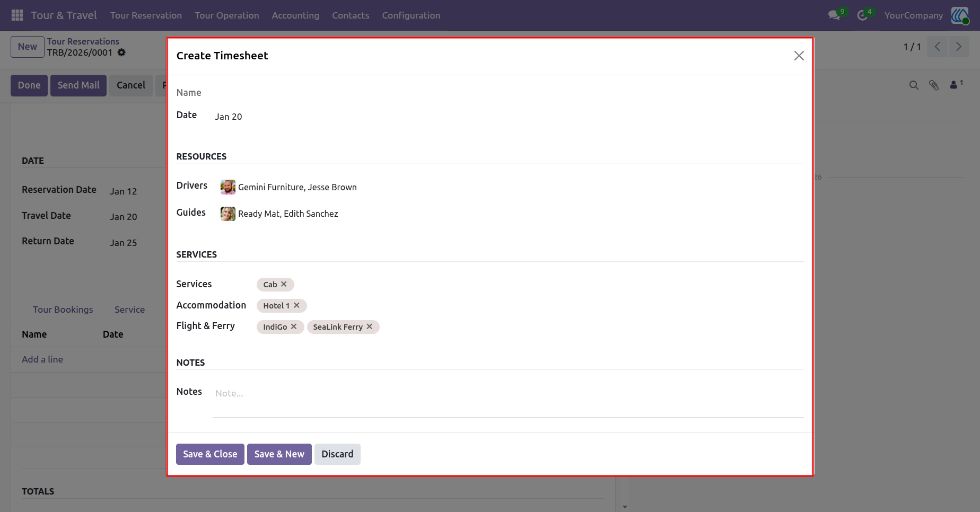
Task: Open the Drivers field dropdown
Action: tap(512, 187)
